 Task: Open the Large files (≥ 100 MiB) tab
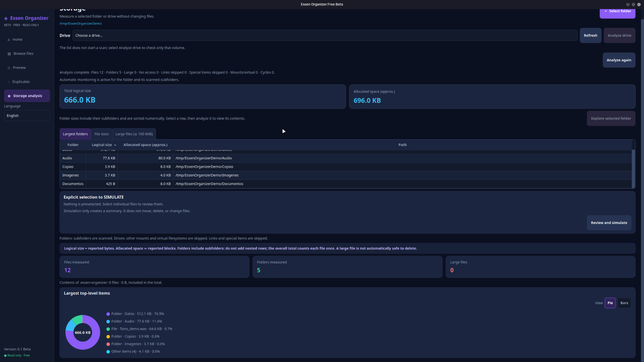point(134,134)
